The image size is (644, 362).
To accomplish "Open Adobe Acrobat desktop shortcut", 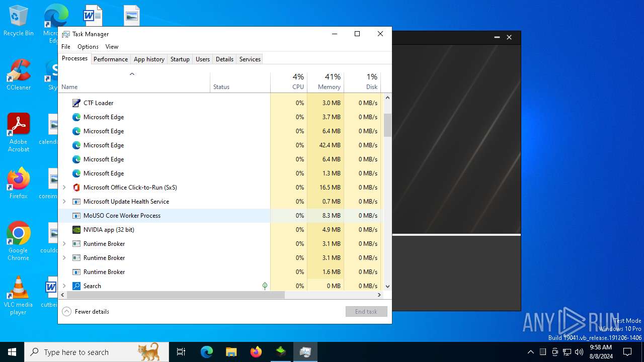I will point(19,133).
